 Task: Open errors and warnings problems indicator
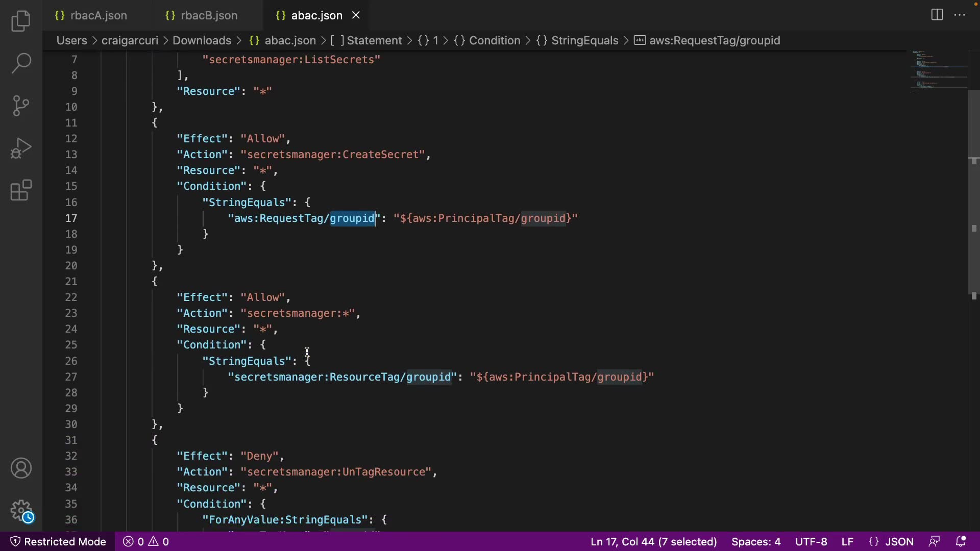tap(146, 541)
